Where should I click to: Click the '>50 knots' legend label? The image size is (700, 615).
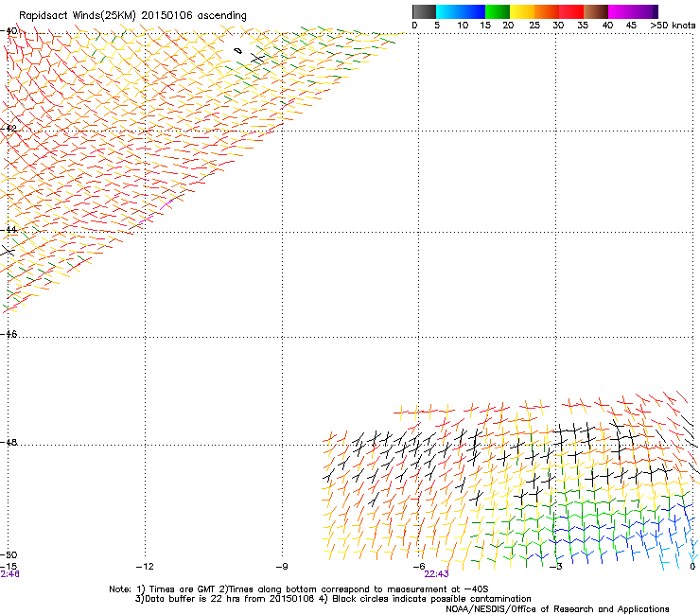click(673, 26)
